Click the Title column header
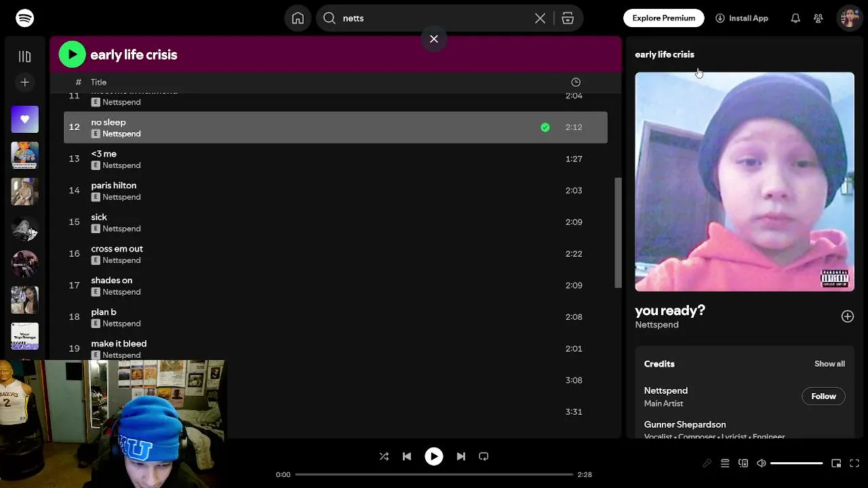868x488 pixels. click(98, 82)
